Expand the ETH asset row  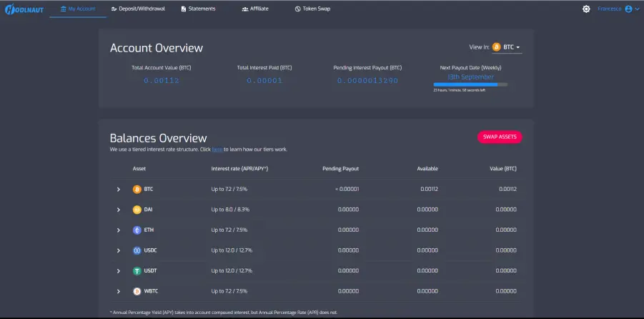118,230
